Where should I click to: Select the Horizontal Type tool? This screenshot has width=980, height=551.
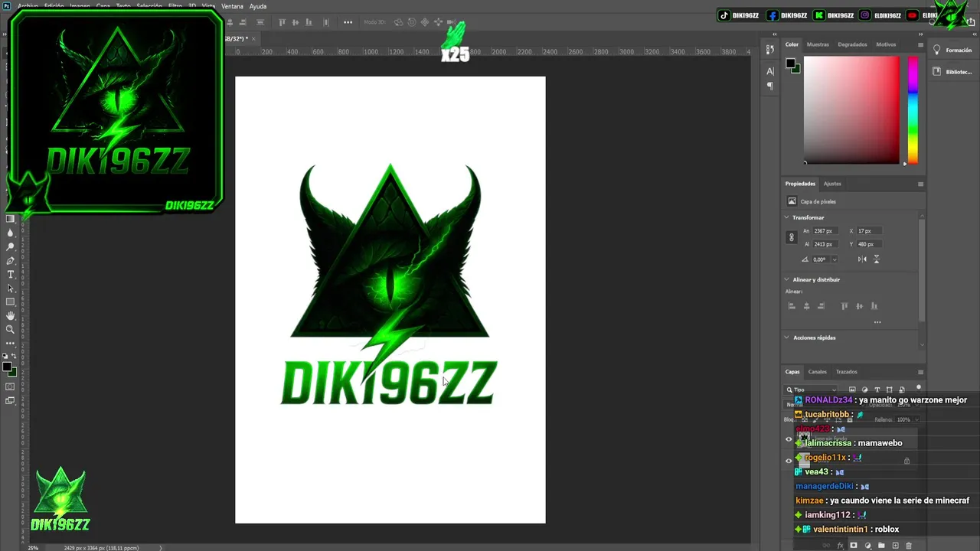[x=11, y=274]
